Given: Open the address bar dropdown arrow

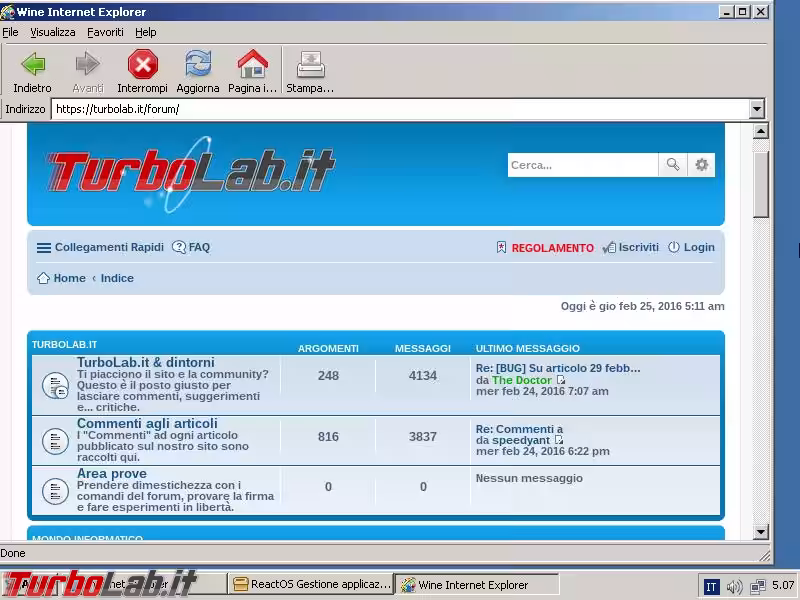Looking at the screenshot, I should 757,109.
